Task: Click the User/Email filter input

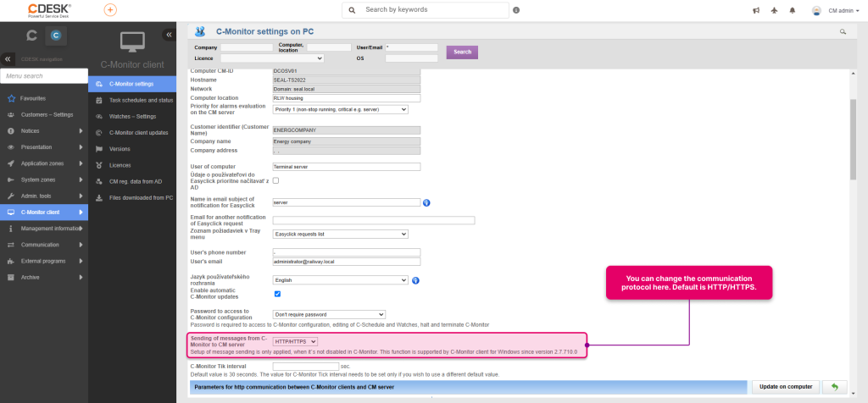Action: [x=411, y=47]
